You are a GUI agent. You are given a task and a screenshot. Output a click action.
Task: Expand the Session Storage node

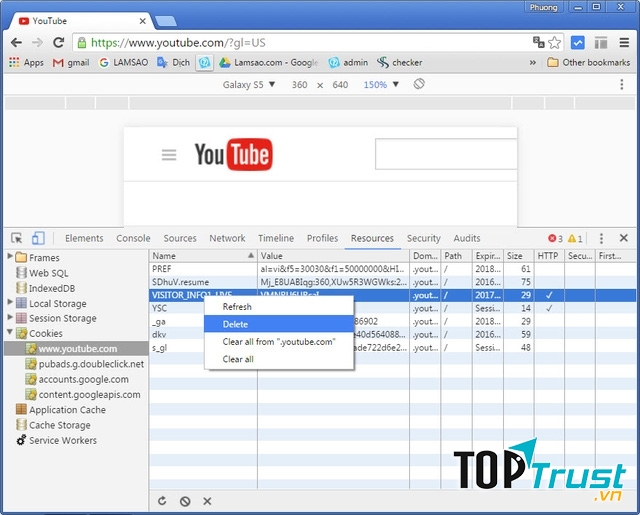[x=10, y=317]
